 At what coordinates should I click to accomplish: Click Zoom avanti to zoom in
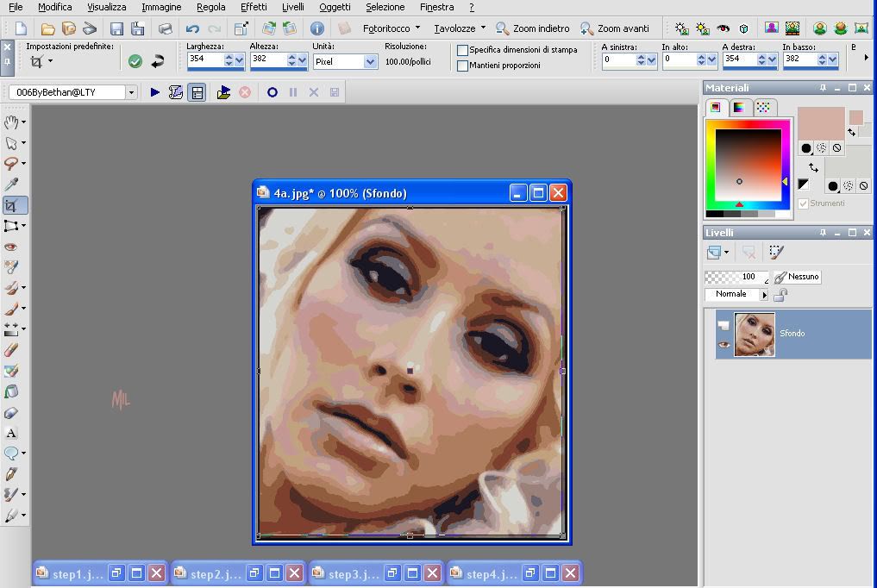(615, 28)
